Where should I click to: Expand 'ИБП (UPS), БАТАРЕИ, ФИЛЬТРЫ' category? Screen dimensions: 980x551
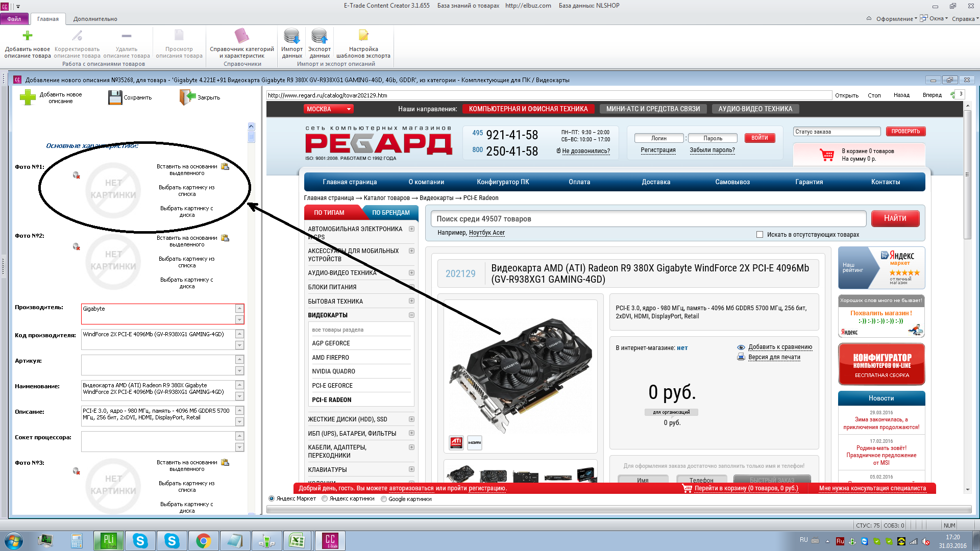click(x=411, y=433)
